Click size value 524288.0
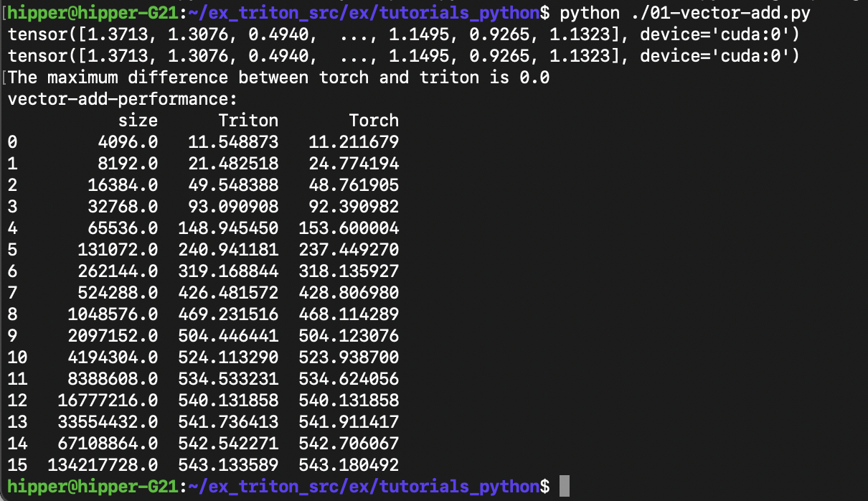This screenshot has height=501, width=868. (x=118, y=293)
